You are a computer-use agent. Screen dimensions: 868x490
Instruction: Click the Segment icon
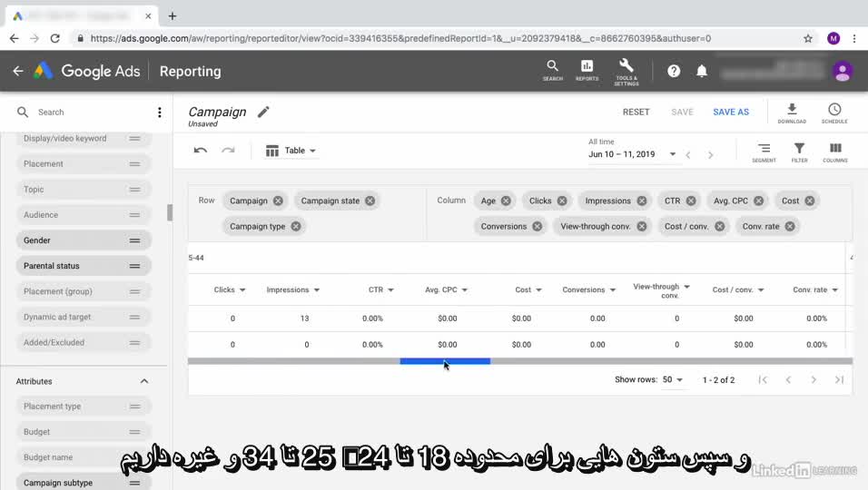click(x=764, y=151)
